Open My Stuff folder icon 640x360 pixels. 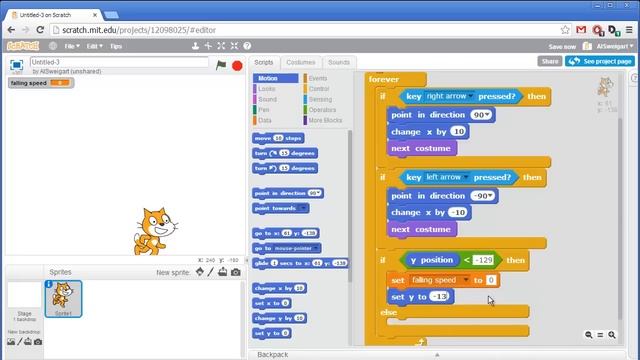point(587,46)
